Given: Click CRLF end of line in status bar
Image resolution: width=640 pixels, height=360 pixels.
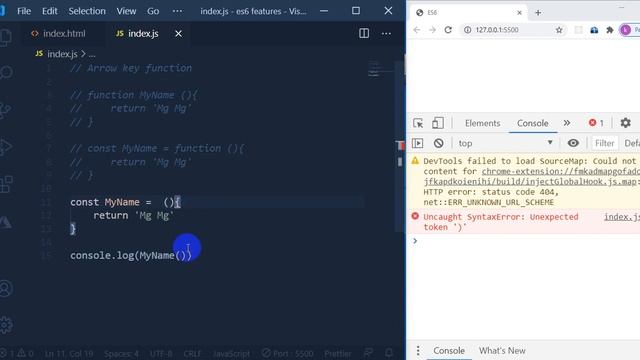Looking at the screenshot, I should [x=192, y=353].
